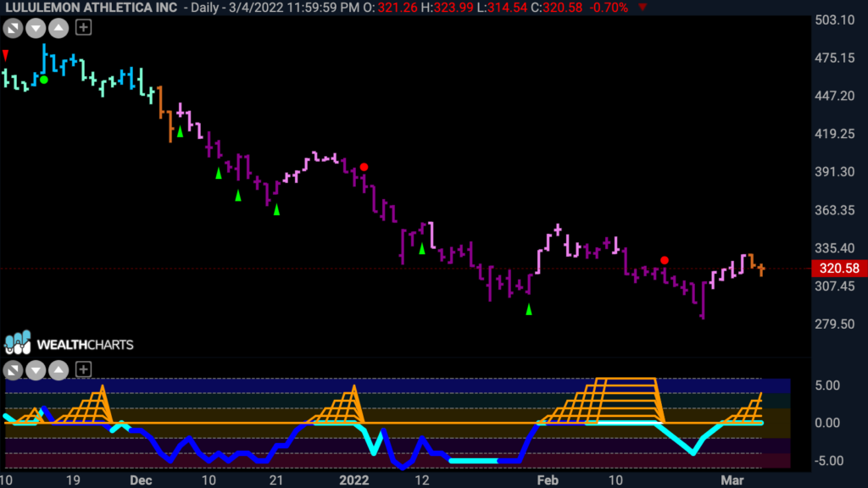Click the 419.25 price axis label

[x=835, y=134]
